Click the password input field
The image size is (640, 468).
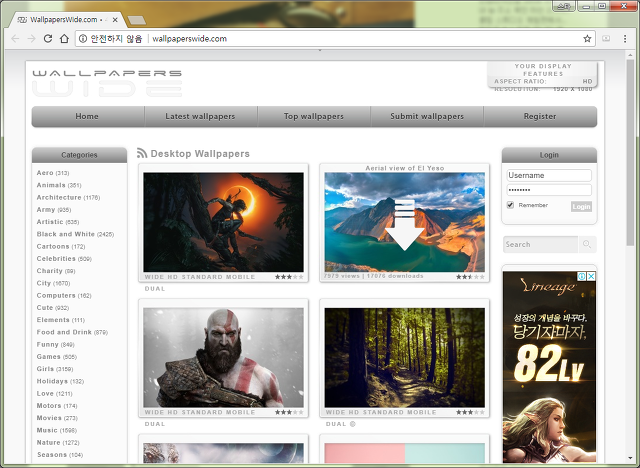pos(549,190)
